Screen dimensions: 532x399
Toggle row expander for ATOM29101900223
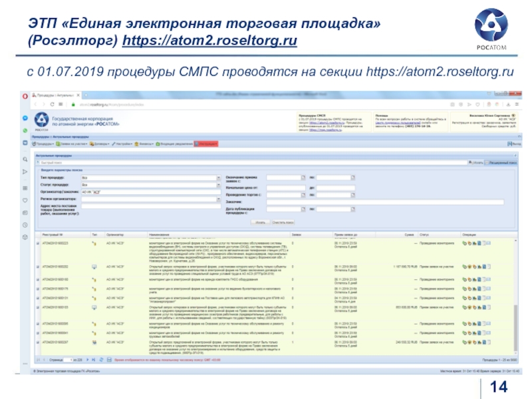[38, 243]
